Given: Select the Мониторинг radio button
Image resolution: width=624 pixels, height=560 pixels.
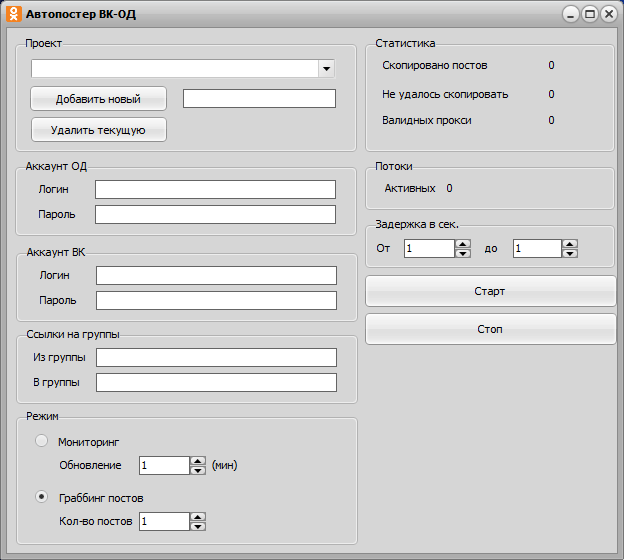Looking at the screenshot, I should click(41, 441).
